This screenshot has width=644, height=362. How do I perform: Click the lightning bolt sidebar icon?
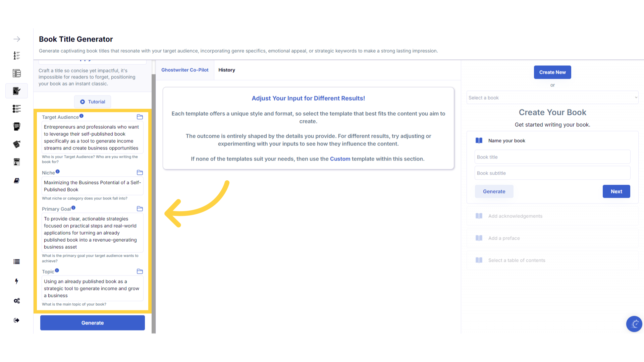click(x=16, y=281)
